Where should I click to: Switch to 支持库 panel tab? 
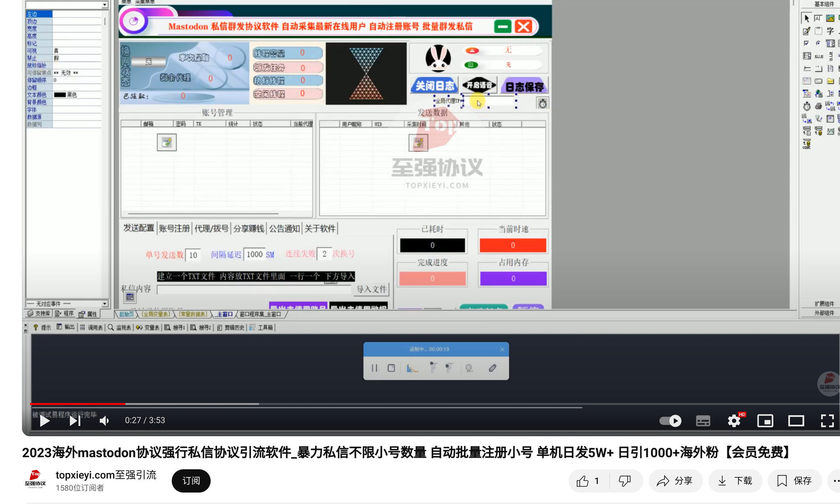tap(39, 314)
